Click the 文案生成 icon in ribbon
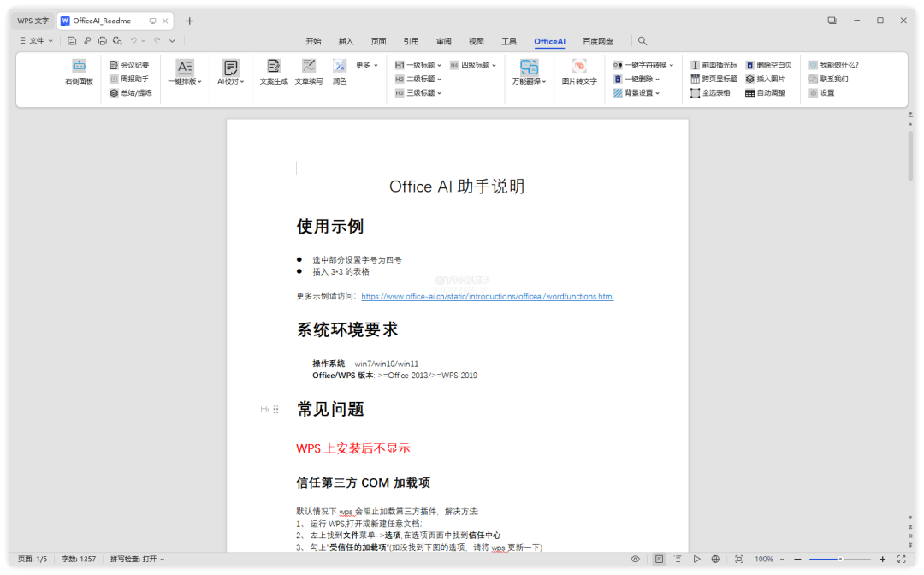 (274, 66)
